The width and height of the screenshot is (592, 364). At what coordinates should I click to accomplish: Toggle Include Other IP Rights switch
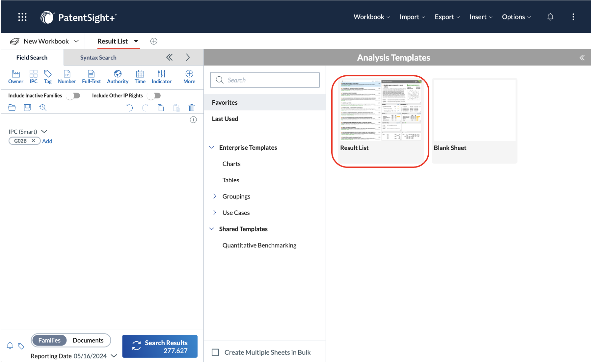tap(154, 95)
